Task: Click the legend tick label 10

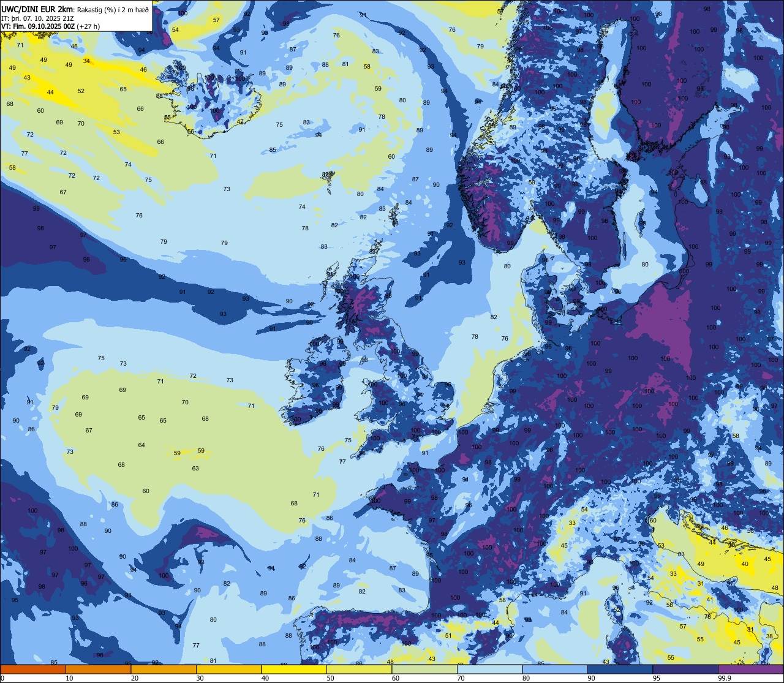Action: (69, 678)
